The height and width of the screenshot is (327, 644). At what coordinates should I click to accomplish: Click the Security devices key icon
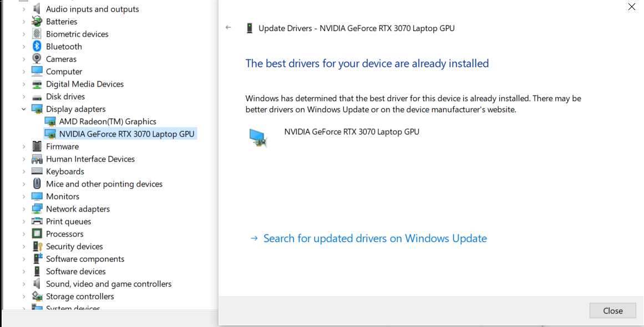(37, 246)
